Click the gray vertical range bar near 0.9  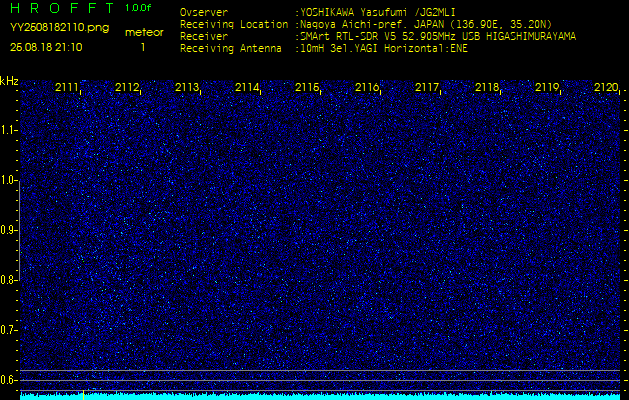pos(19,230)
